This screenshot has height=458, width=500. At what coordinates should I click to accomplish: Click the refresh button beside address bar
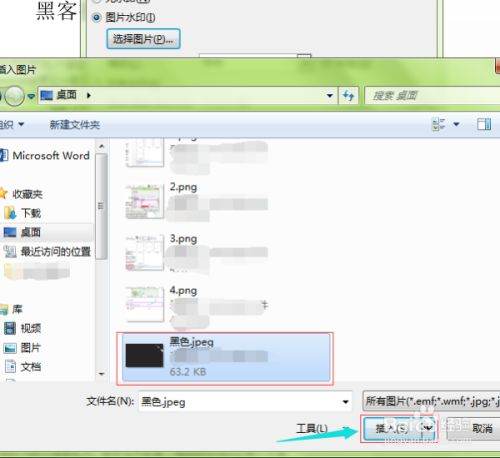[x=348, y=96]
